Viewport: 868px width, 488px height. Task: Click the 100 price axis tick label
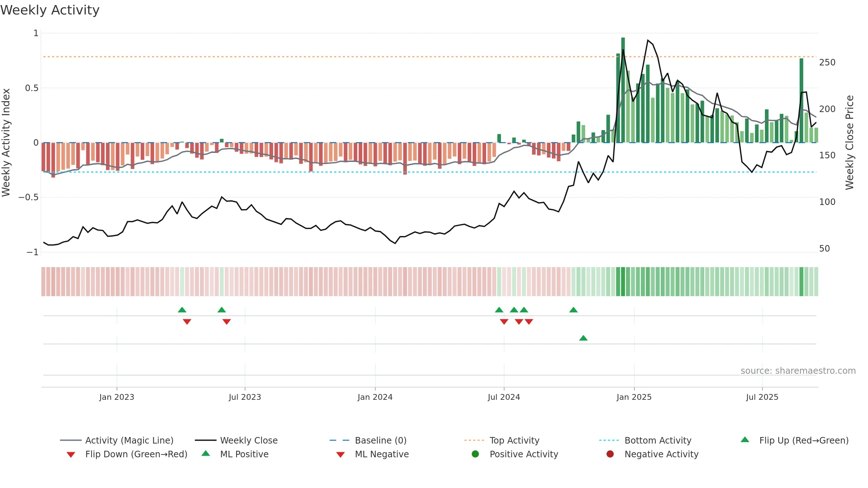[x=827, y=202]
